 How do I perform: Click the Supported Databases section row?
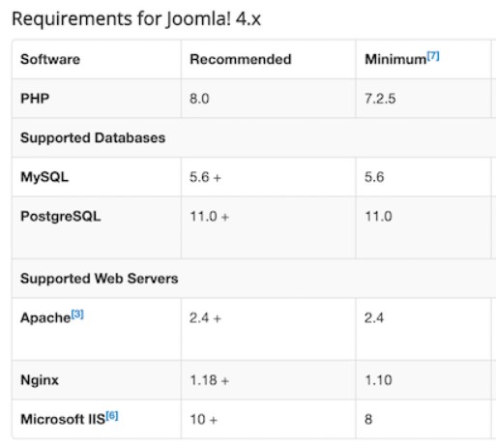tap(253, 137)
